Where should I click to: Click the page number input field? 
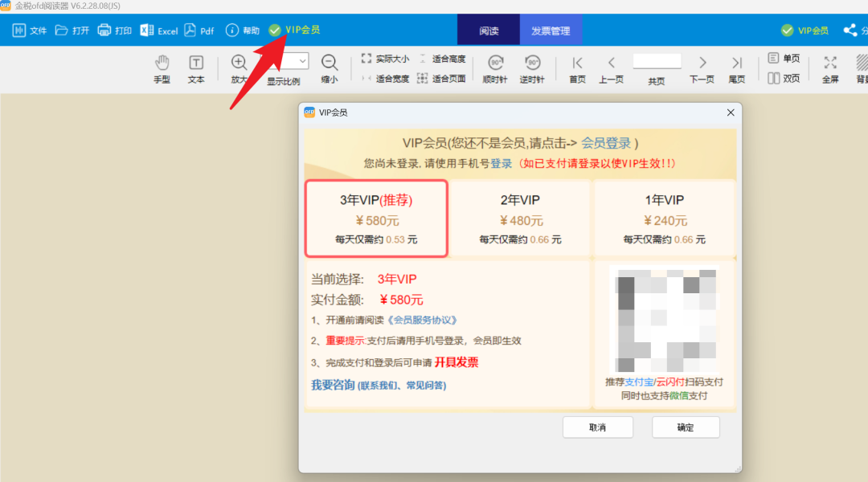coord(657,60)
